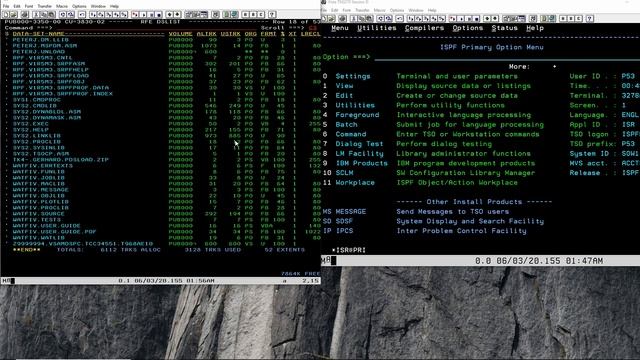Select ISPF option '8 LM Facility'

pos(353,153)
